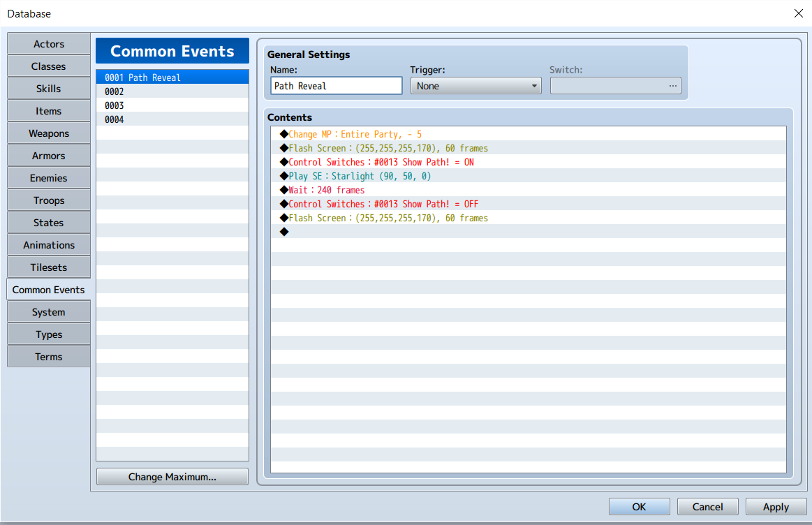
Task: Select the Wait 240 frames command
Action: point(529,190)
